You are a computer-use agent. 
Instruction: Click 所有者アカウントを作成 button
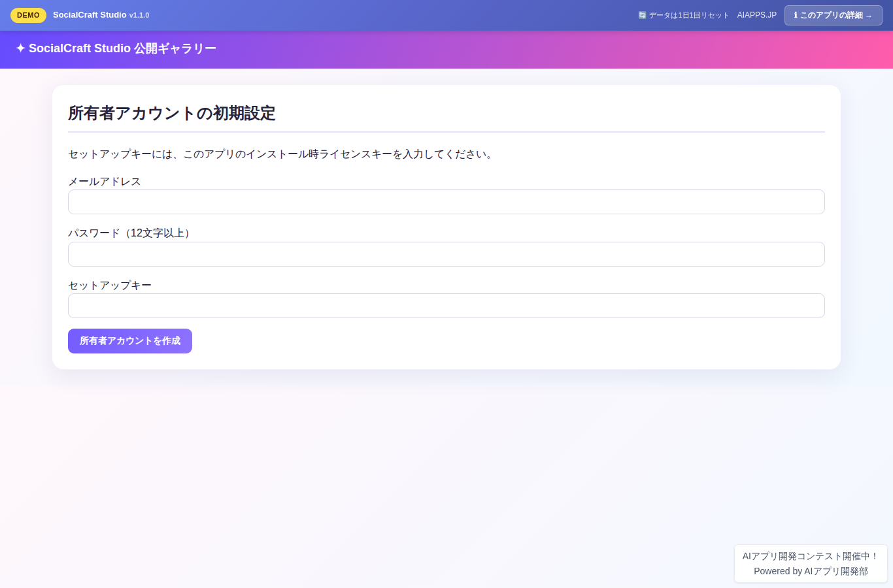point(130,341)
